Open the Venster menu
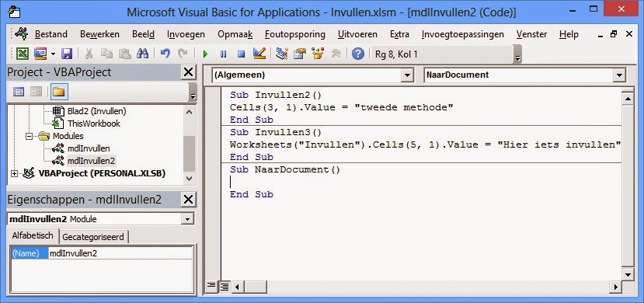 (531, 34)
